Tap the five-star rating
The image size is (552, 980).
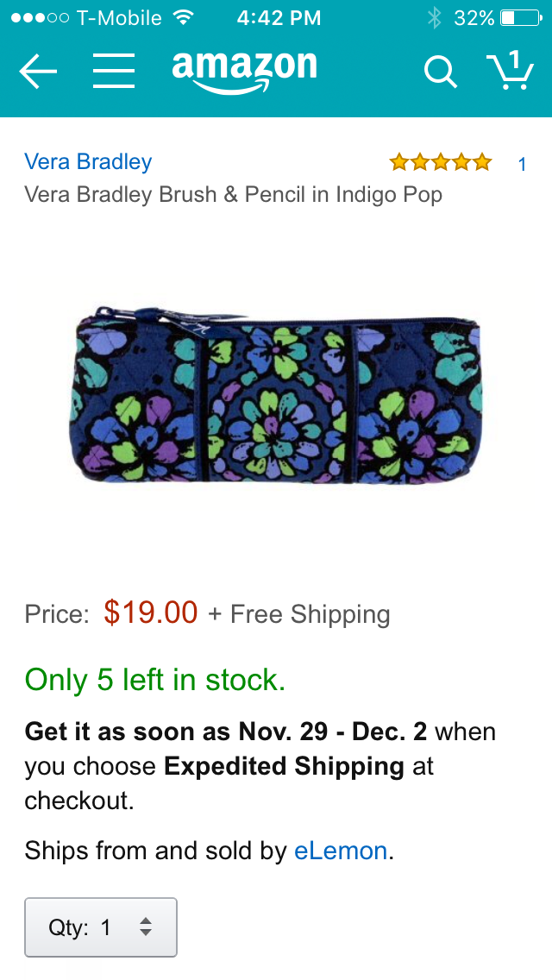(x=441, y=163)
